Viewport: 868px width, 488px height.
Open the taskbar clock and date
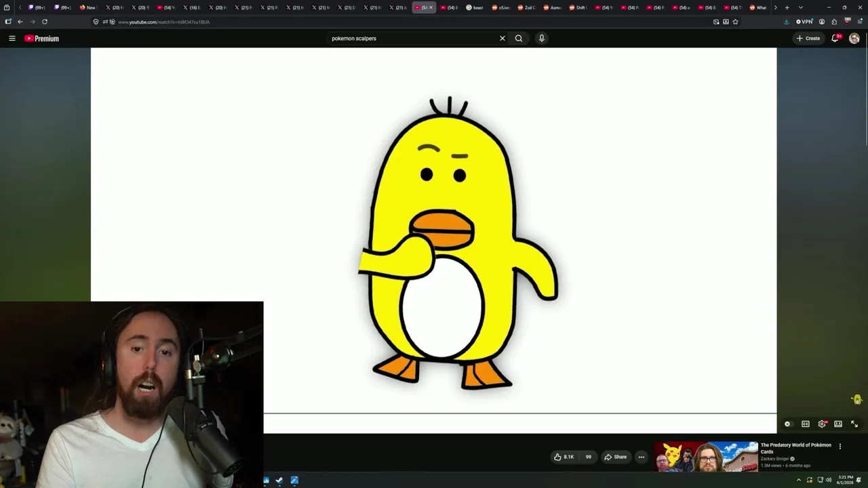846,481
